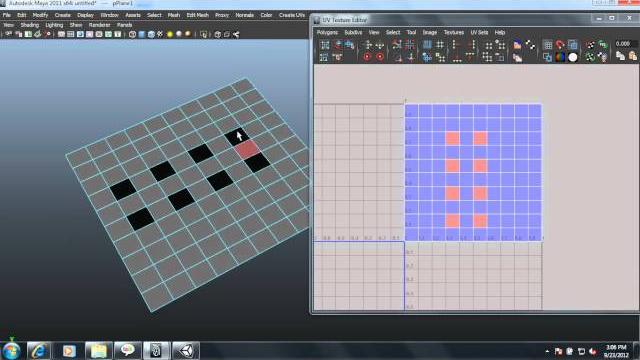Click the Windows Start orb
Image resolution: width=640 pixels, height=360 pixels.
(11, 351)
